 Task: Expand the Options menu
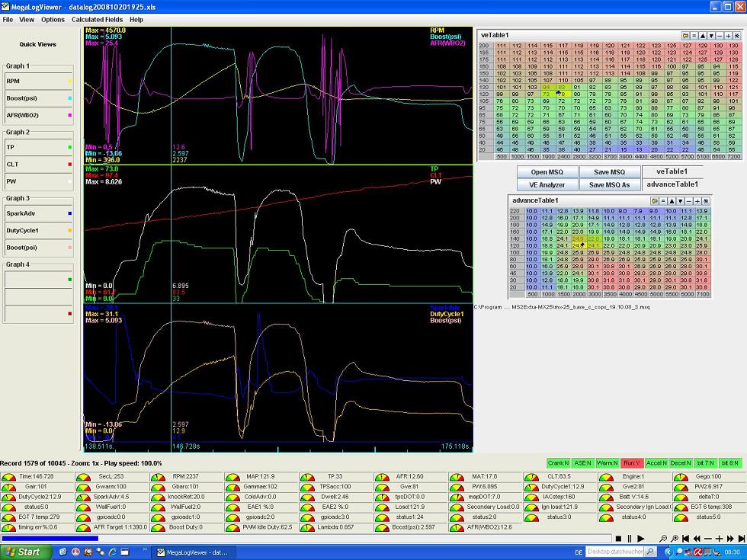click(53, 20)
